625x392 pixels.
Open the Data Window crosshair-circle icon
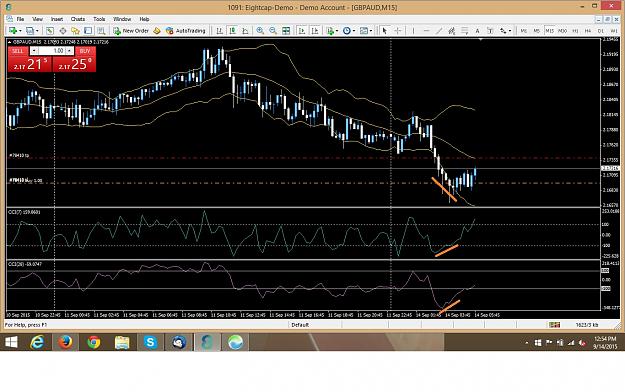click(63, 31)
